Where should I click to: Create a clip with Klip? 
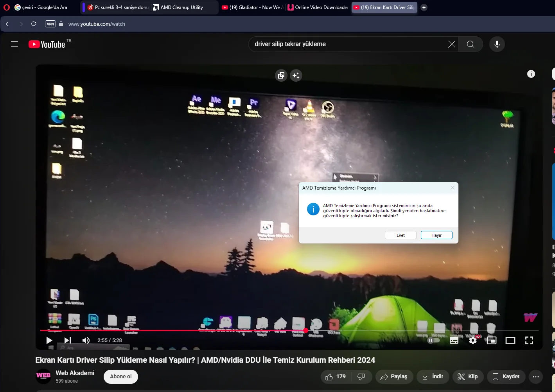[468, 377]
